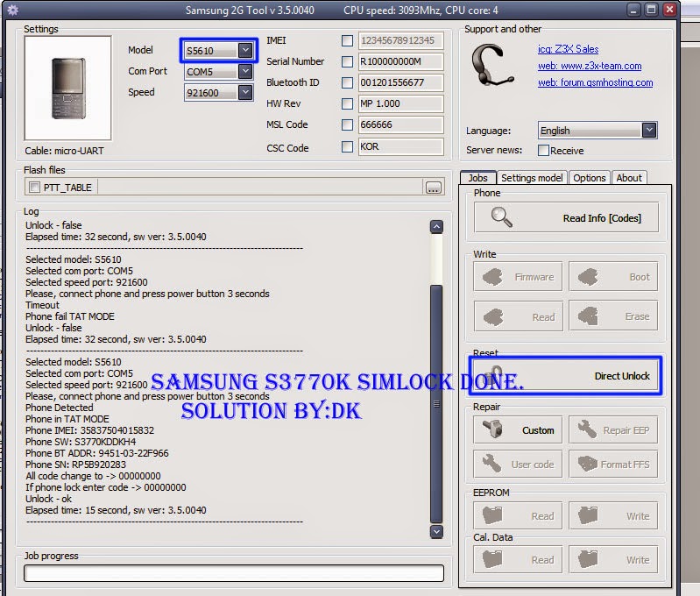Click the headset support icon
This screenshot has width=700, height=596.
point(491,65)
